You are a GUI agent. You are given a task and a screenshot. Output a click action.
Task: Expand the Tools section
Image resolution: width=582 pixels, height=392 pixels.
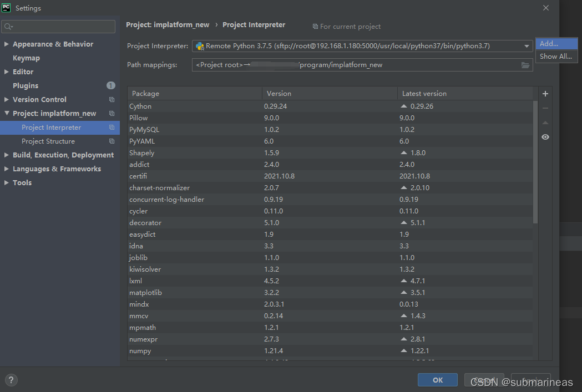point(6,182)
